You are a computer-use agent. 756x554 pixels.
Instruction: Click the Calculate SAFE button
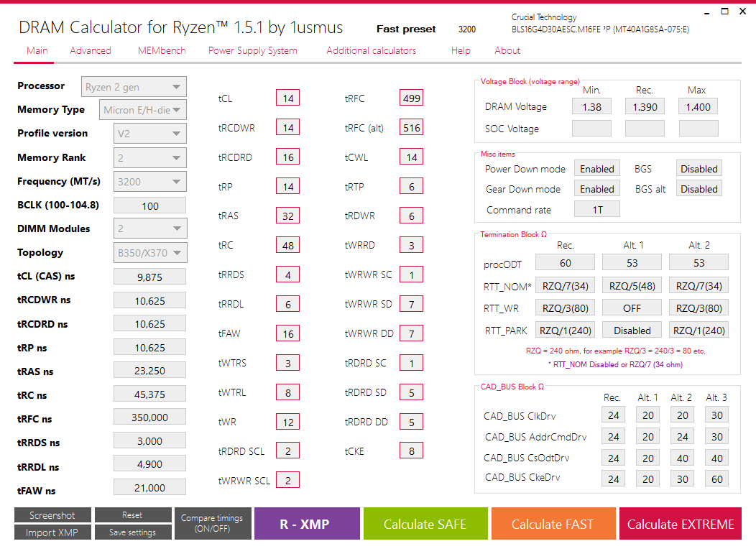point(425,524)
